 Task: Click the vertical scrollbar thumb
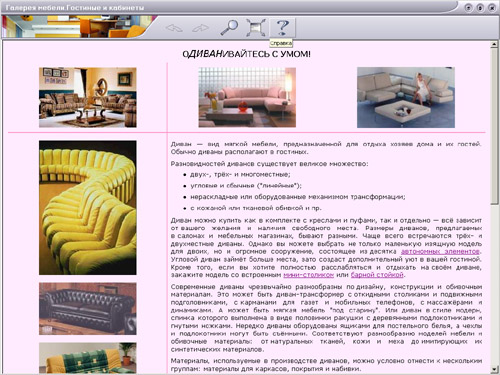[x=494, y=126]
